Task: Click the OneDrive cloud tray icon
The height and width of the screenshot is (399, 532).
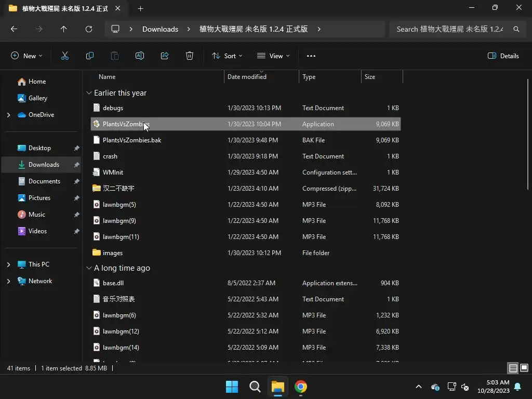Action: click(x=435, y=387)
